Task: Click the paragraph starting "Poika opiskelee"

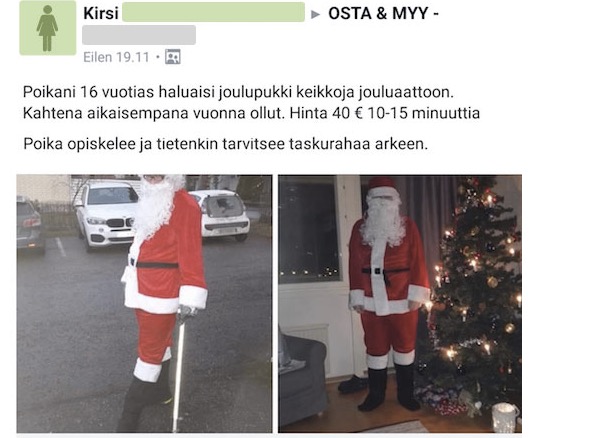Action: coord(225,144)
